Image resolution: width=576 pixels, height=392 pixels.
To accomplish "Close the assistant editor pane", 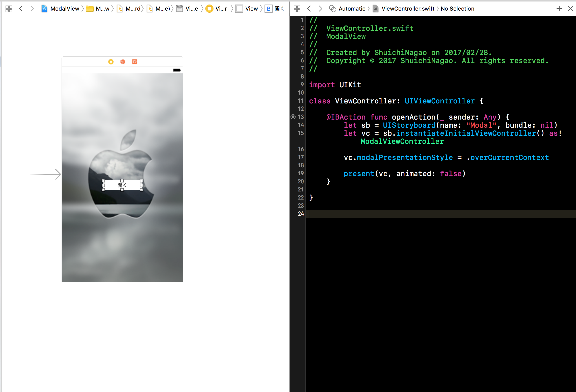I will click(570, 9).
